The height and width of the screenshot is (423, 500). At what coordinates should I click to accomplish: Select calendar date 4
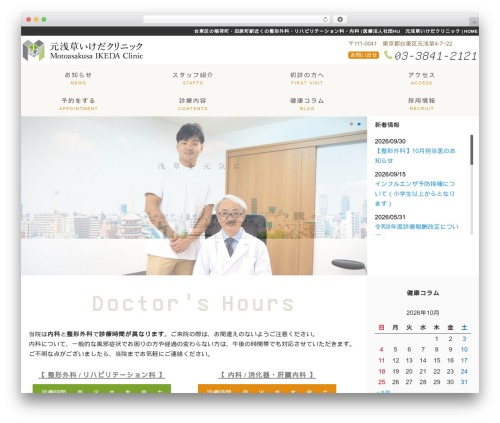pos(381,349)
